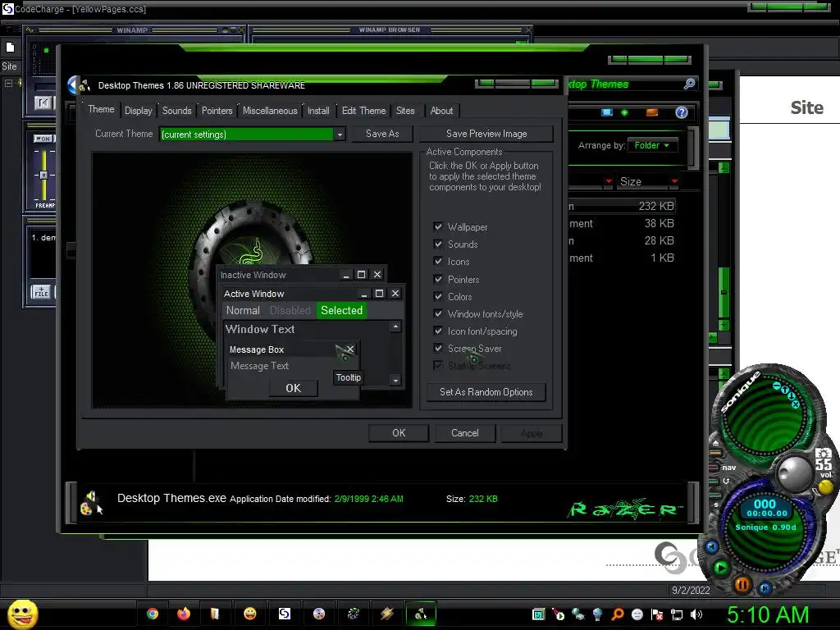Image resolution: width=840 pixels, height=630 pixels.
Task: Adjust Winamp PREAMP slider handle
Action: (x=44, y=175)
